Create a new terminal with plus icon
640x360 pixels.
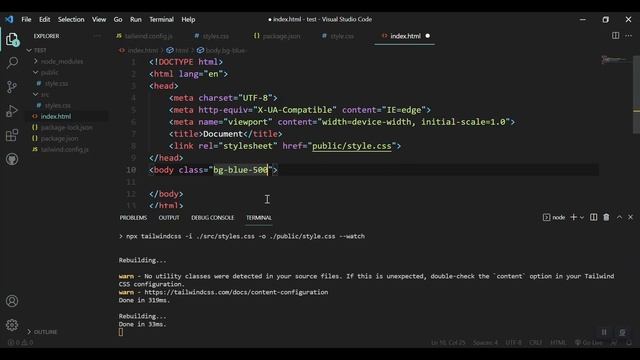coord(573,217)
